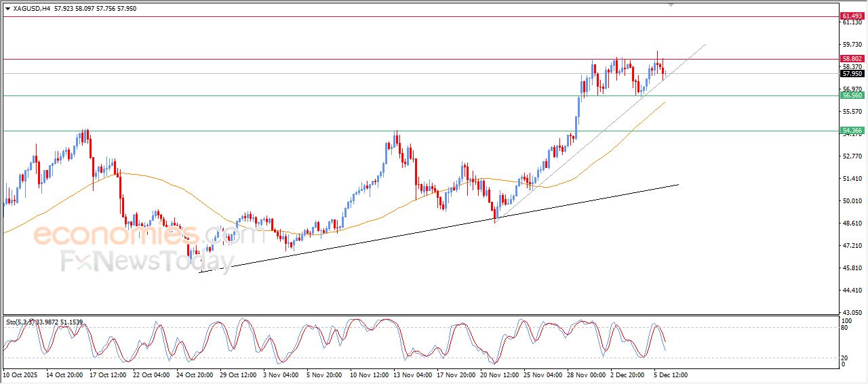Click the 10 Oct 2025 date label
This screenshot has height=384, width=868.
[x=22, y=374]
